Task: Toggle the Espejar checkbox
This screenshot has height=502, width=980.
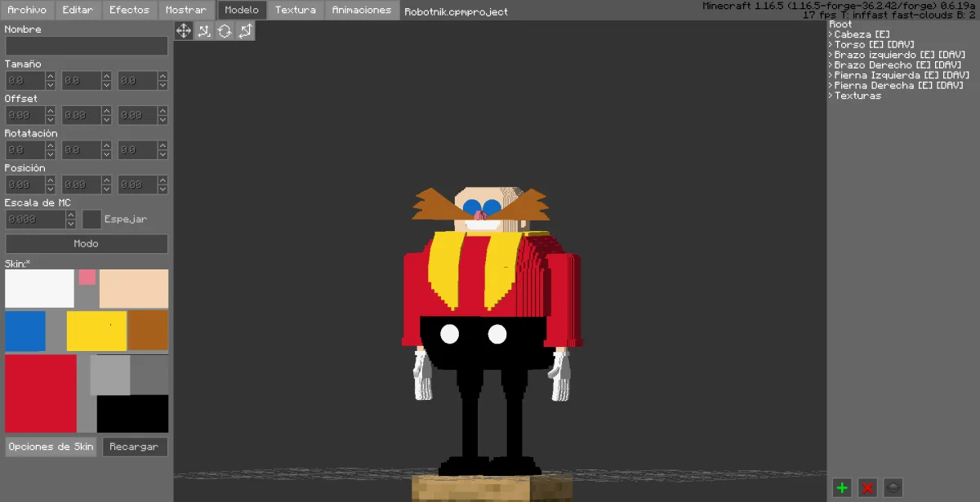Action: (x=91, y=220)
